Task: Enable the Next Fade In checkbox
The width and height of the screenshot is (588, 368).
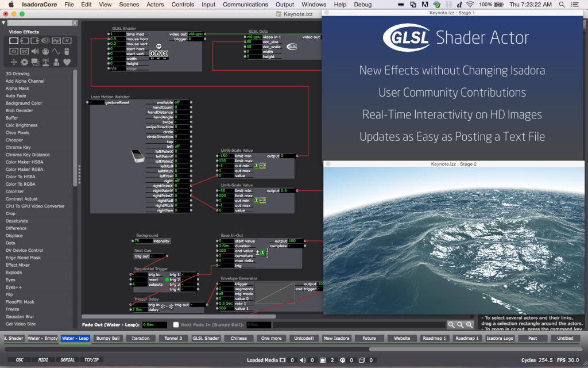Action: pyautogui.click(x=176, y=325)
